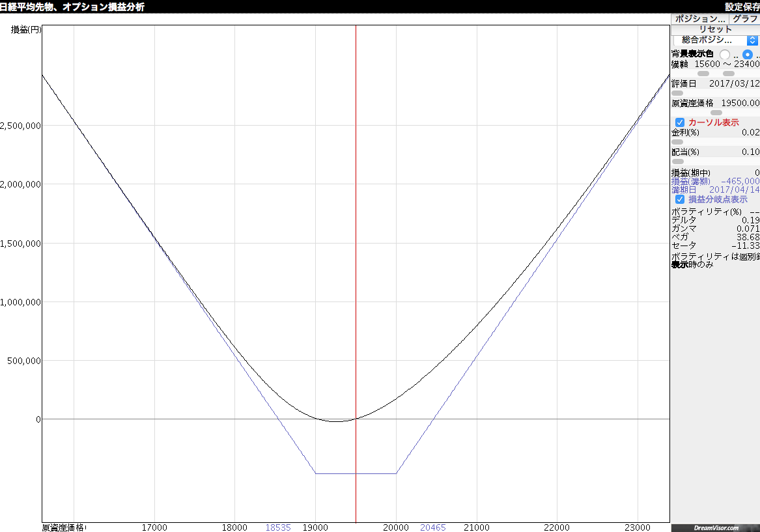The width and height of the screenshot is (760, 532).
Task: Click the DreamVisor.com logo
Action: (716, 528)
